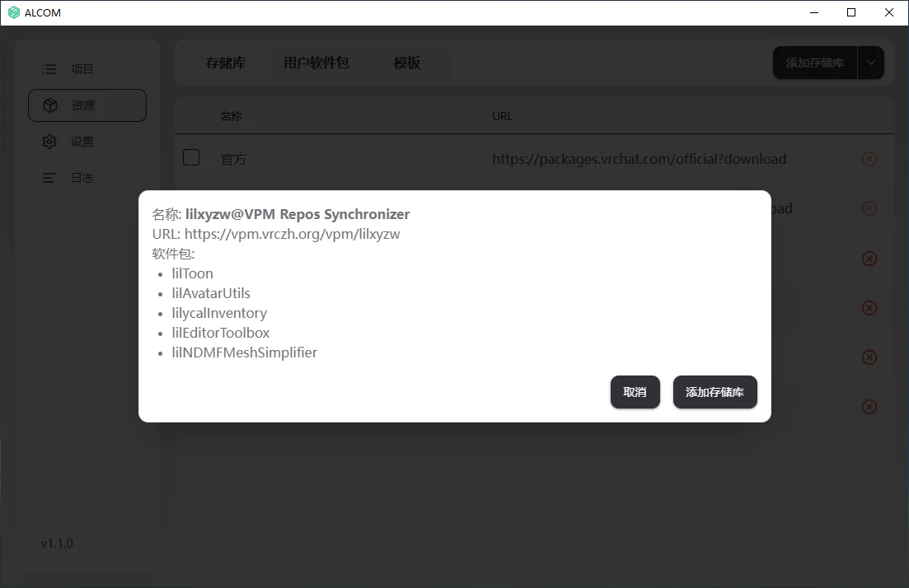Go to 日志 in the sidebar
The height and width of the screenshot is (588, 909).
coord(87,178)
